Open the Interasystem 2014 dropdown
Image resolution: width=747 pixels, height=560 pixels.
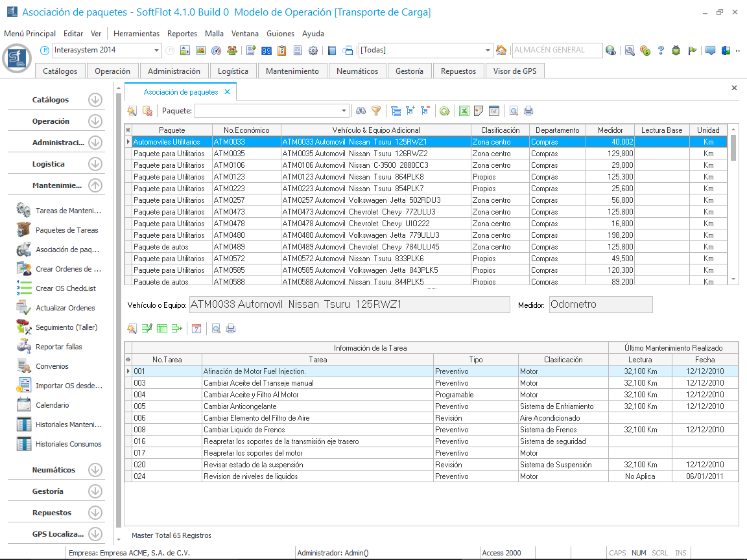[157, 51]
